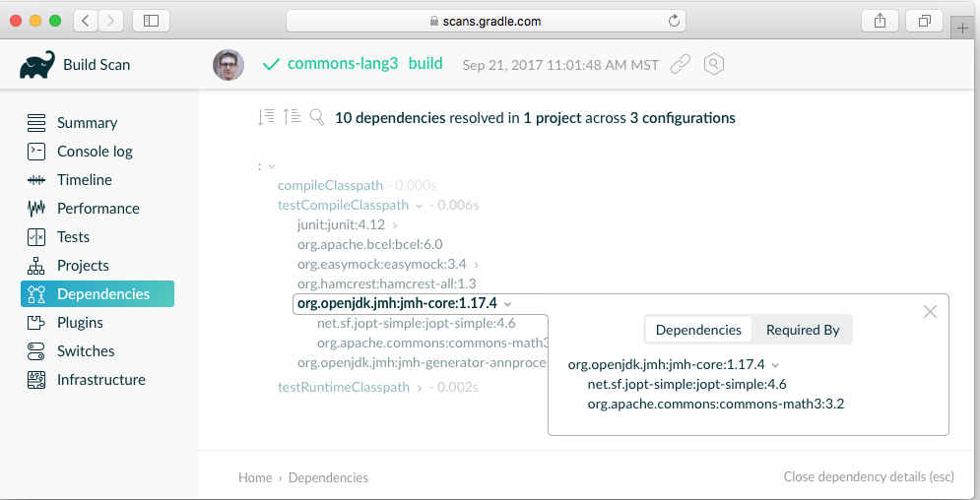Click the Sep 21, 2017 build timestamp
This screenshot has width=980, height=500.
(560, 65)
